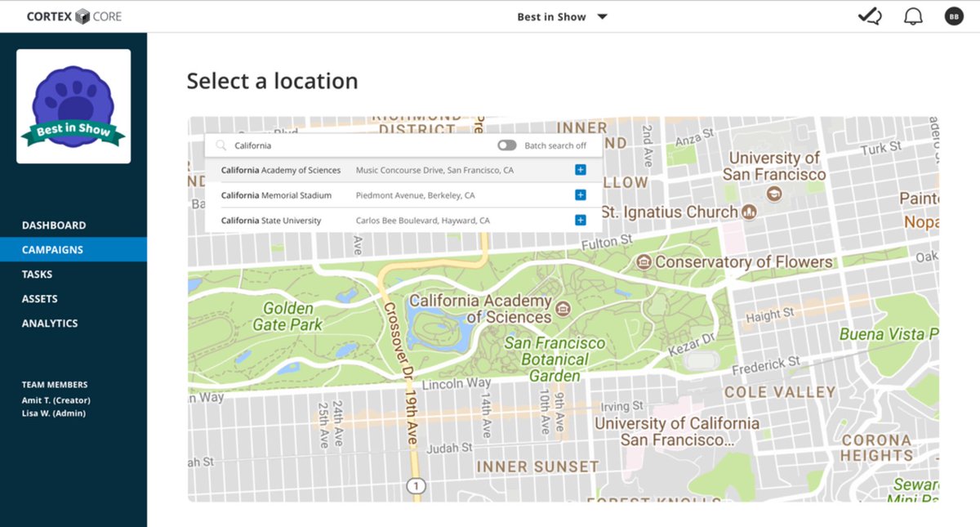The width and height of the screenshot is (980, 527).
Task: Click the Team Members heading
Action: (55, 385)
